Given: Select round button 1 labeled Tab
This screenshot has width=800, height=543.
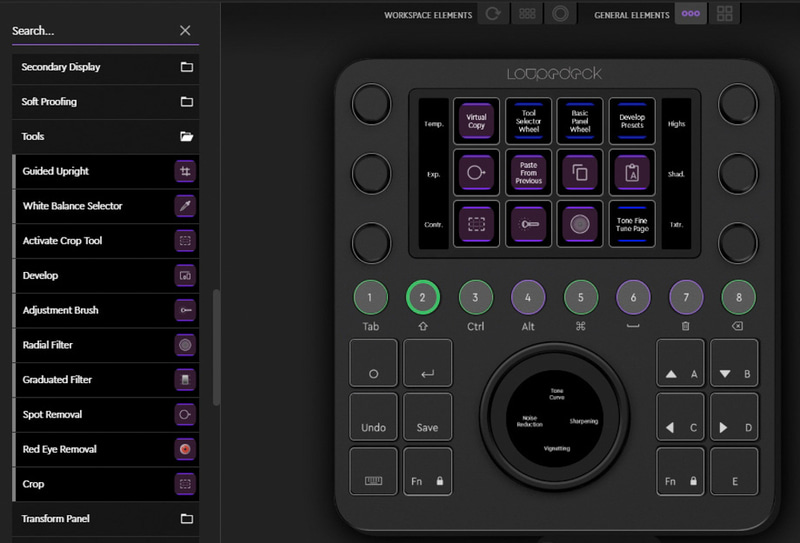Looking at the screenshot, I should pos(370,297).
